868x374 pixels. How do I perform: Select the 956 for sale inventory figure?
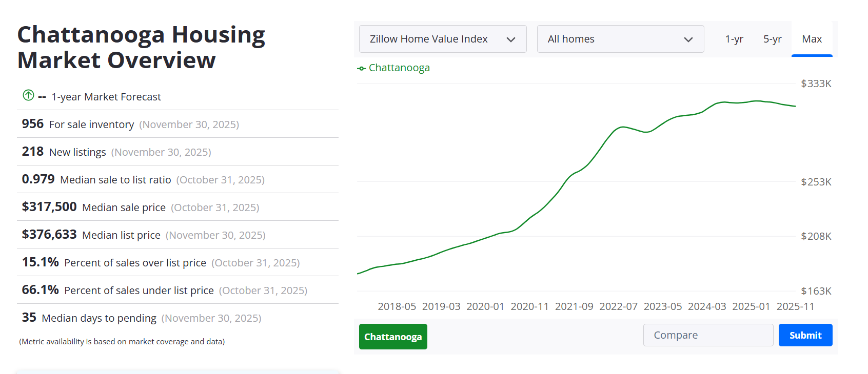tap(32, 124)
